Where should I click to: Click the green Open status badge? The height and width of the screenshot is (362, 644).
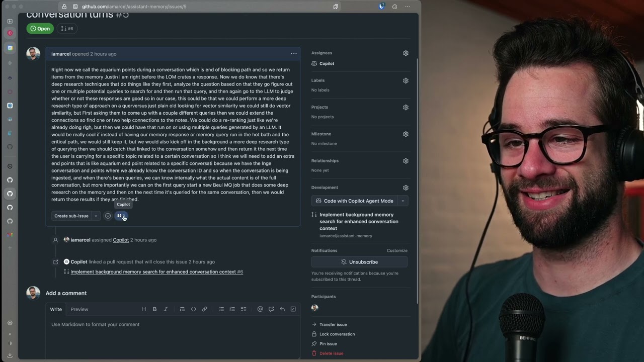[40, 29]
